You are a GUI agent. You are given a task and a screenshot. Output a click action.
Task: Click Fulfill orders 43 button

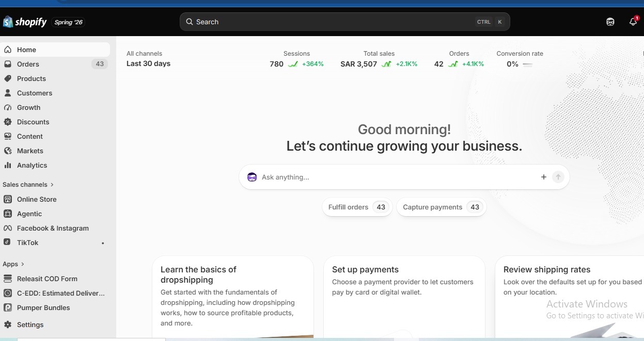click(357, 207)
